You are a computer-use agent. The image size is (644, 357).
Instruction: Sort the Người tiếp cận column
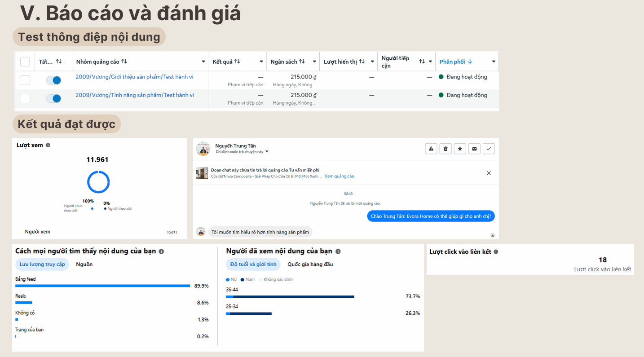pos(422,62)
